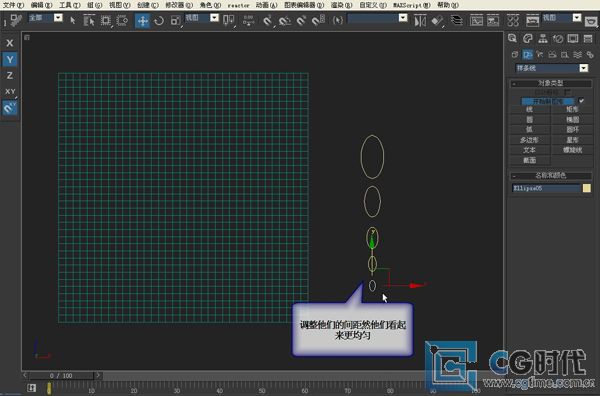The height and width of the screenshot is (396, 600).
Task: Click the Select Object arrow tool
Action: click(x=73, y=20)
